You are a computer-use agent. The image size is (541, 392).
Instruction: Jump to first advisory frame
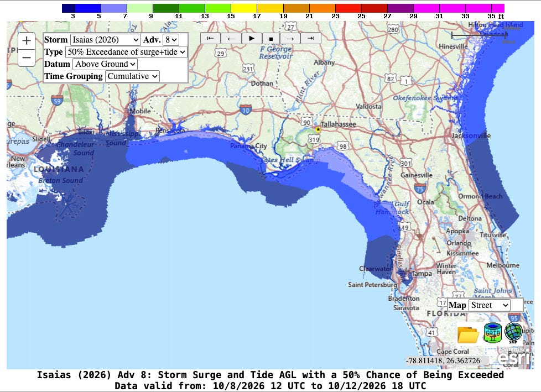[x=210, y=38]
